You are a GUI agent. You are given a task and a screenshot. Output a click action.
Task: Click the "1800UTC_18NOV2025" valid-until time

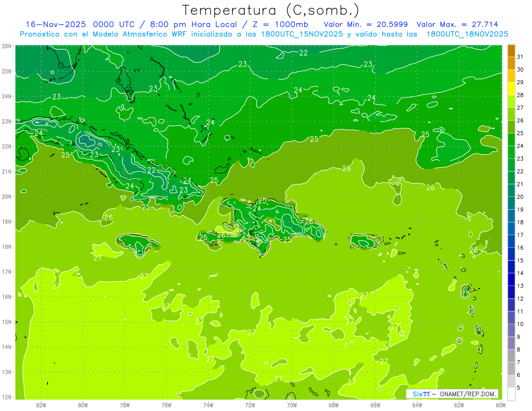coord(467,34)
